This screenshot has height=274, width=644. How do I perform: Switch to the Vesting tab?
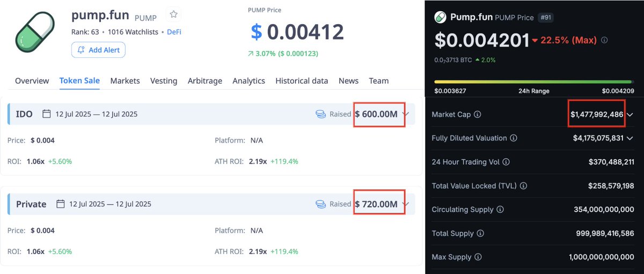point(164,81)
